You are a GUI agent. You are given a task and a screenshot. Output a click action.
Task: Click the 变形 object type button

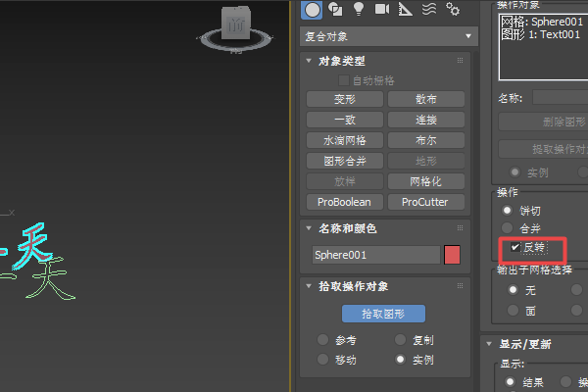click(345, 99)
